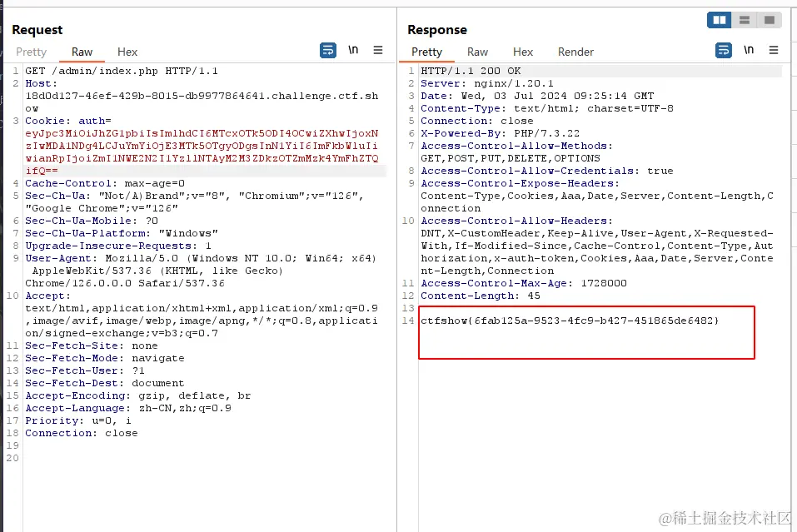This screenshot has height=532, width=797.
Task: Click Access-Control-Allow-Methods: header
Action: tap(517, 146)
